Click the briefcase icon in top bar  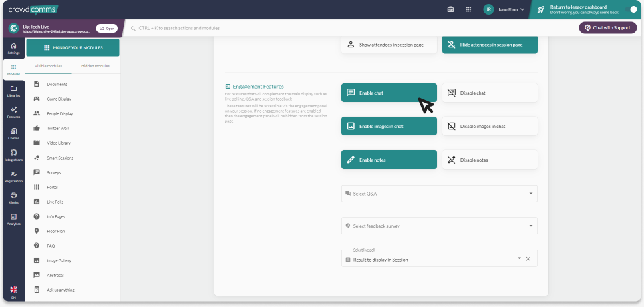pyautogui.click(x=450, y=9)
